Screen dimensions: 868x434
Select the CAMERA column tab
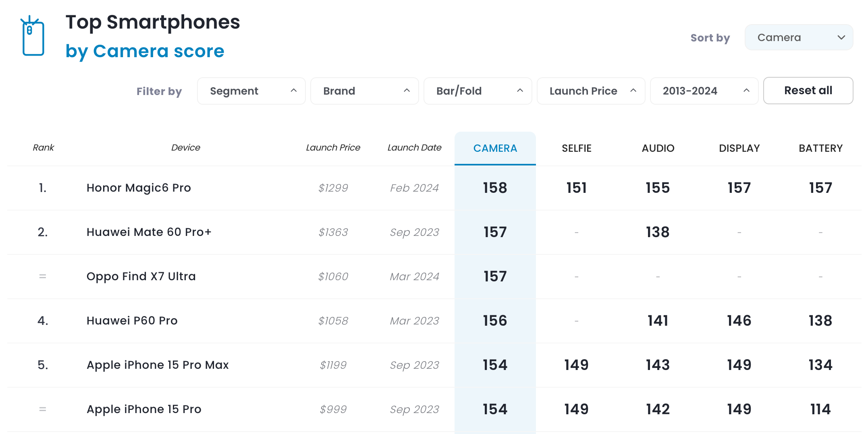coord(495,148)
